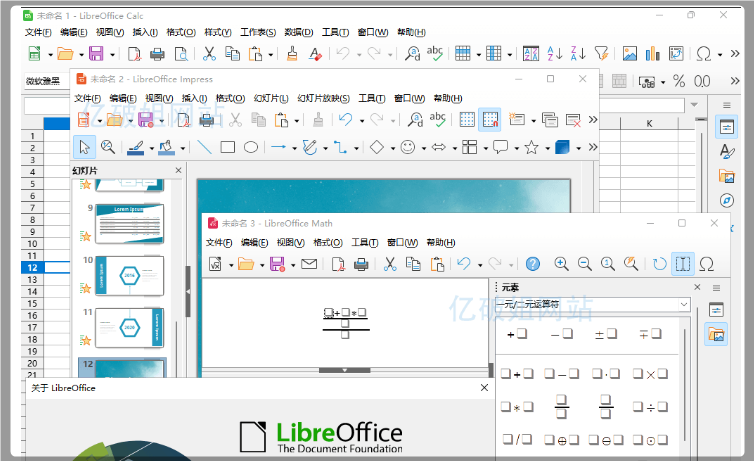
Task: Click Math editor pane divider handle
Action: (345, 370)
